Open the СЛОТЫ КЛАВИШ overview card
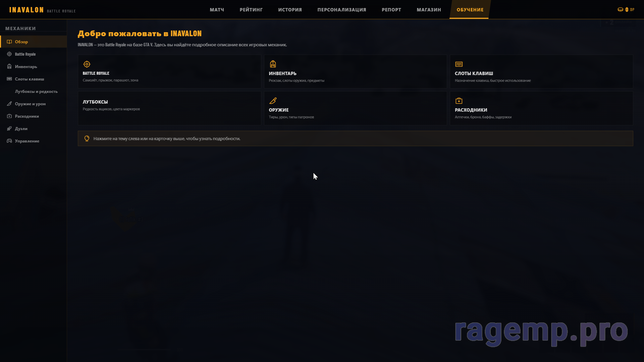Screen dimensions: 644x362 (541, 71)
